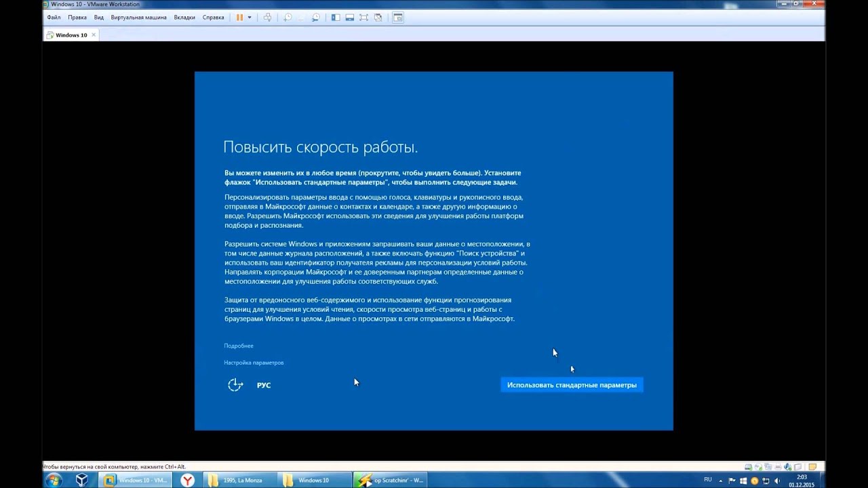Close the Windows 10 VM tab
The image size is (868, 488).
[x=94, y=35]
